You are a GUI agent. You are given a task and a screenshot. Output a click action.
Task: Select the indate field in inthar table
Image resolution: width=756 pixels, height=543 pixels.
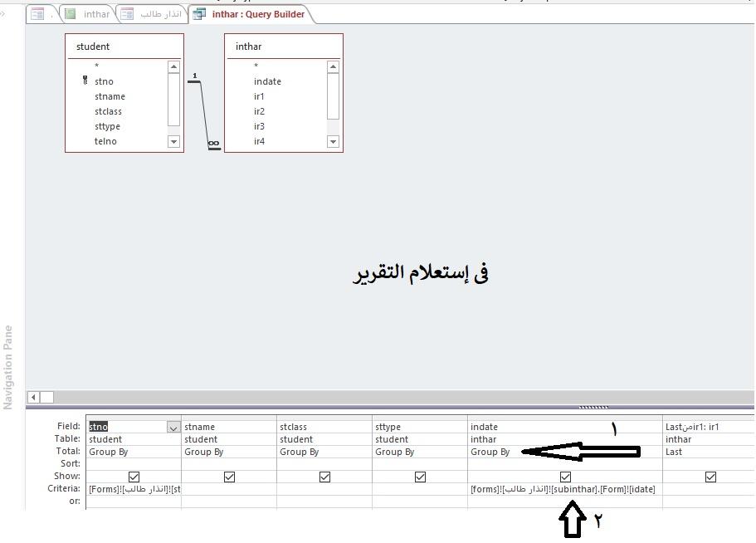click(x=267, y=81)
